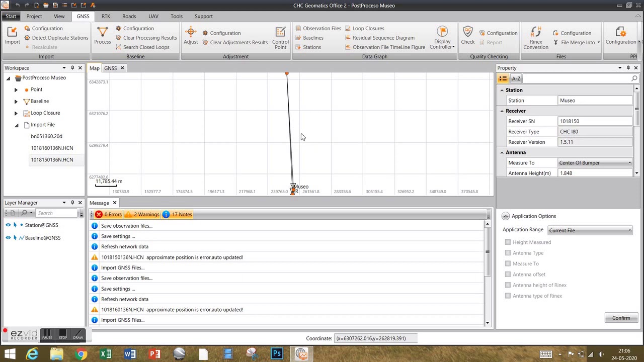Image resolution: width=644 pixels, height=362 pixels.
Task: Open Excel from the taskbar
Action: (105, 354)
